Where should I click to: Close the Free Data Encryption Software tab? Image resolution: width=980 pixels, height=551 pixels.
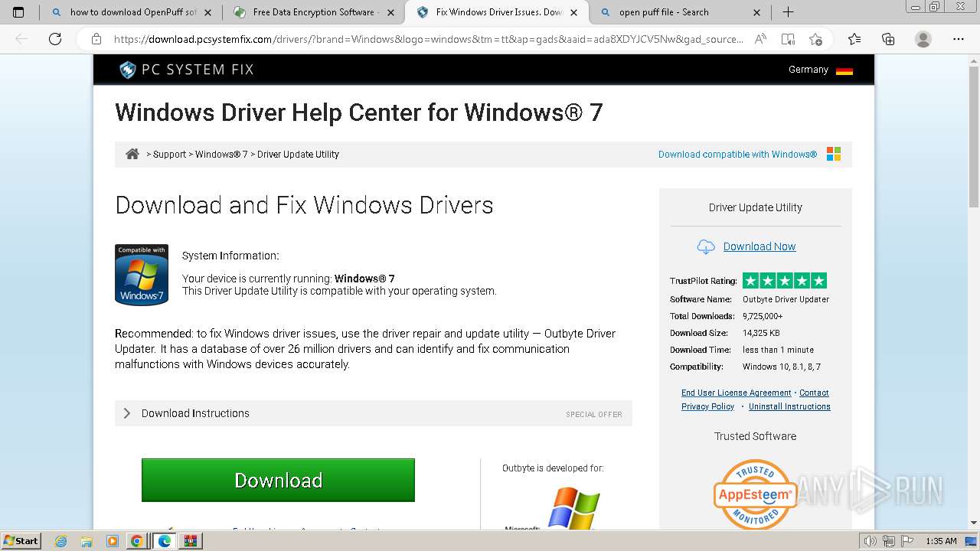(391, 12)
